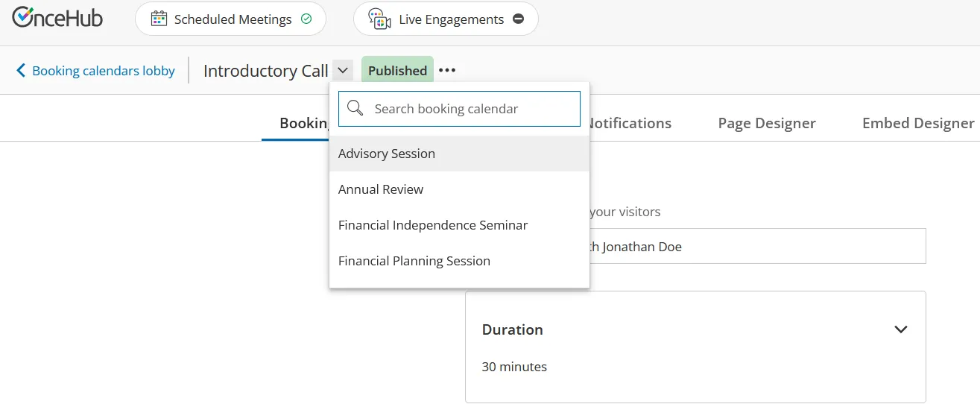980x404 pixels.
Task: Click the back arrow beside lobby link
Action: tap(21, 71)
